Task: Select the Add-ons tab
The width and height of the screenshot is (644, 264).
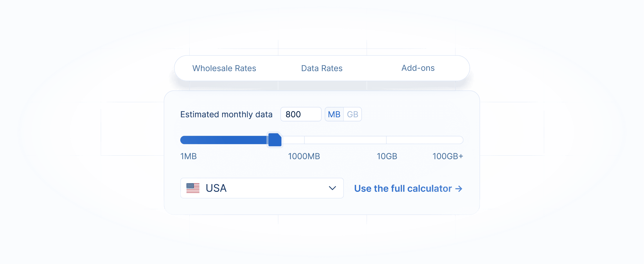Action: 418,68
